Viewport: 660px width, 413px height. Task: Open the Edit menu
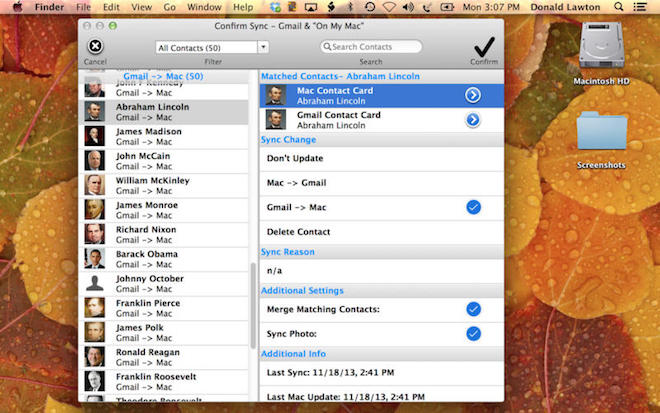[111, 7]
